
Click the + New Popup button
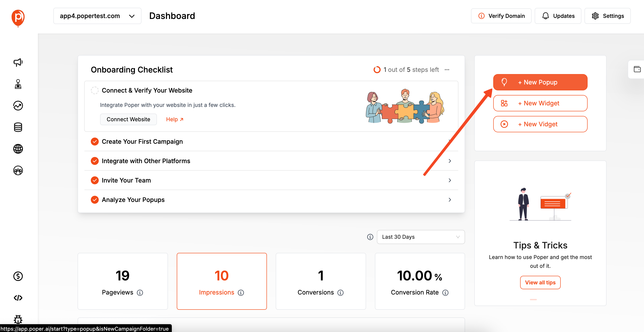pos(540,82)
